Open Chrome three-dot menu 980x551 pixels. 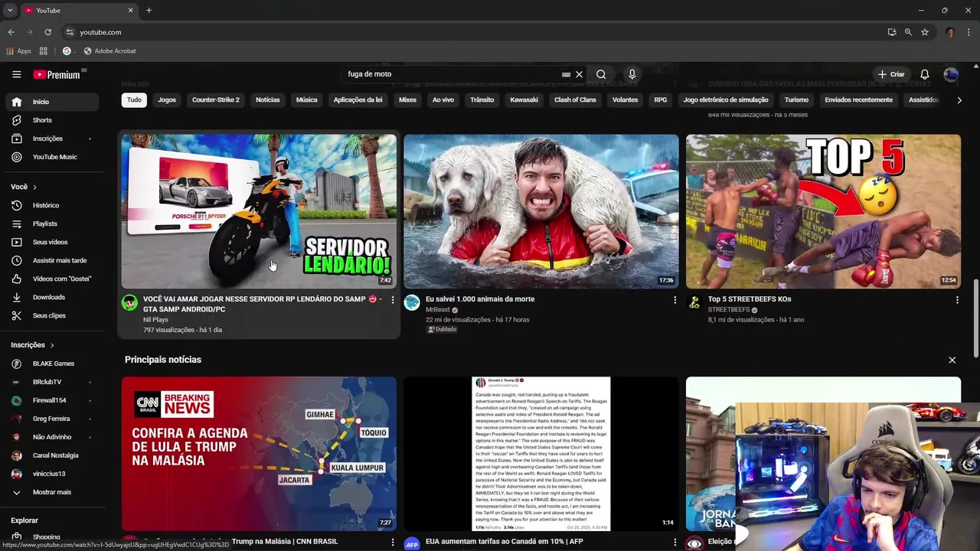click(x=969, y=32)
